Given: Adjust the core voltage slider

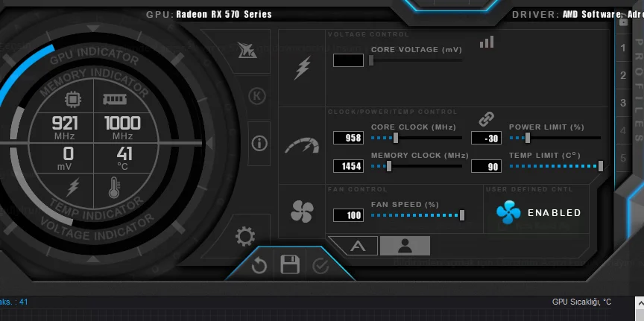Looking at the screenshot, I should pyautogui.click(x=416, y=60).
